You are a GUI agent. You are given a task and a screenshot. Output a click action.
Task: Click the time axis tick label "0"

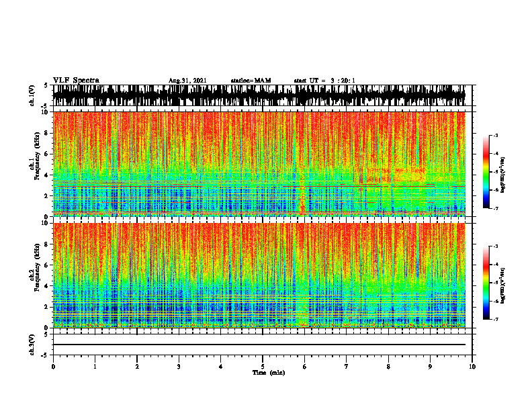(x=53, y=367)
